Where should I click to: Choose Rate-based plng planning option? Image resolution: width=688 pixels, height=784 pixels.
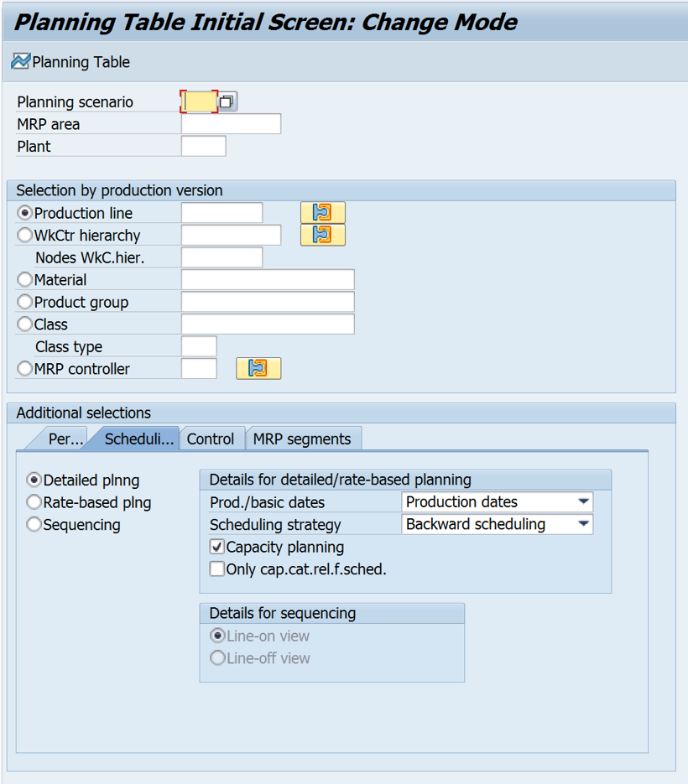(x=33, y=503)
